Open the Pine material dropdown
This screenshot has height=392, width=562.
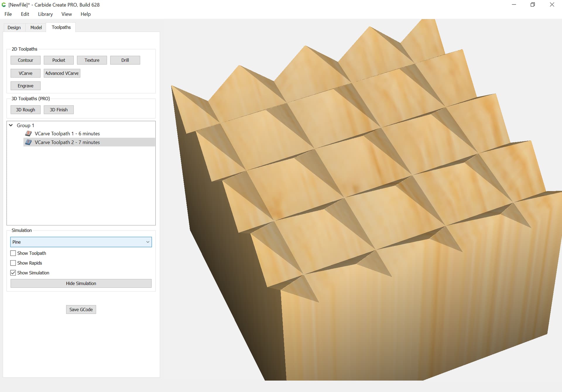pyautogui.click(x=81, y=242)
